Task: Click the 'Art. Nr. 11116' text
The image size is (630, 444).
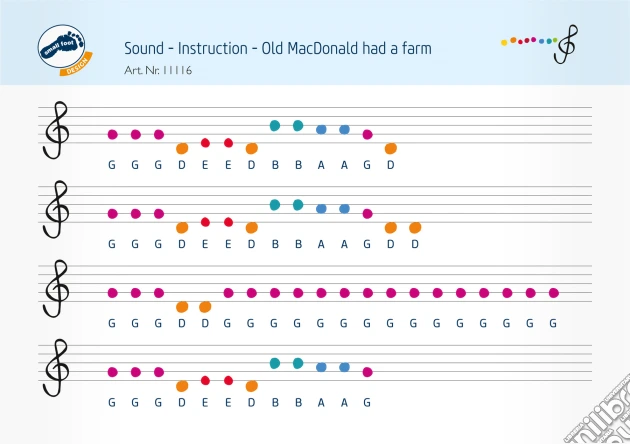Action: click(158, 70)
